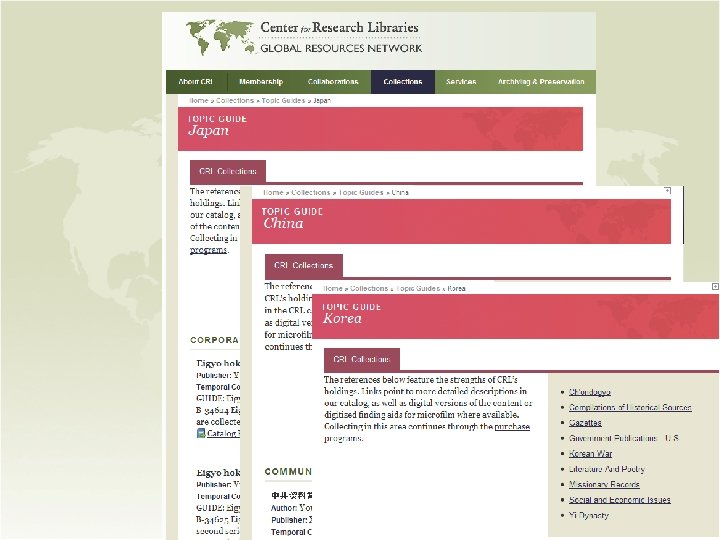Screen dimensions: 720x540
Task: Open the About CRL menu
Action: coord(196,82)
